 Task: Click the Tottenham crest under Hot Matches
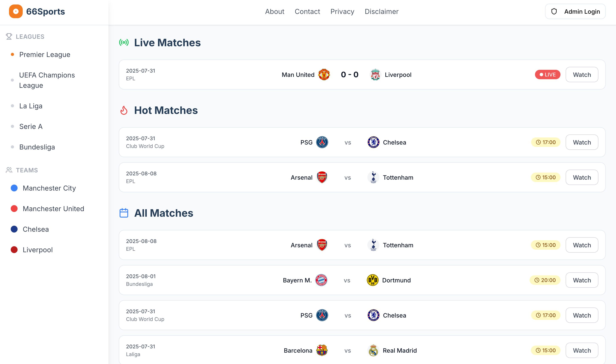(373, 177)
